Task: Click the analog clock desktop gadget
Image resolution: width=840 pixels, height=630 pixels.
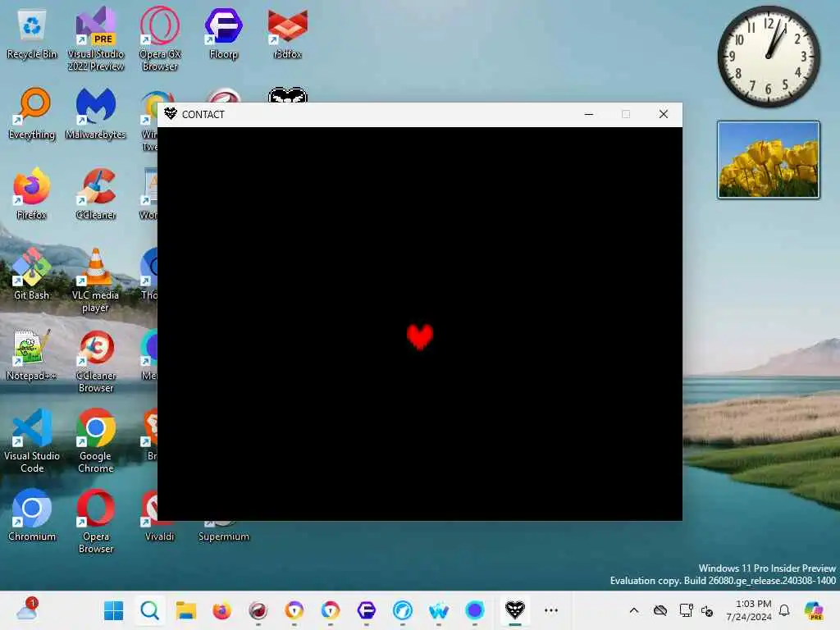Action: tap(768, 57)
